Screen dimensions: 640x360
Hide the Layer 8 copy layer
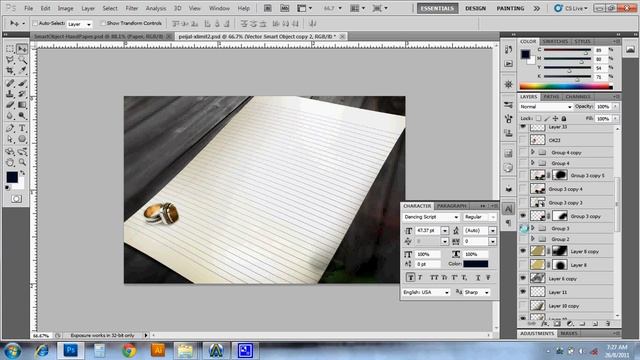click(x=523, y=251)
